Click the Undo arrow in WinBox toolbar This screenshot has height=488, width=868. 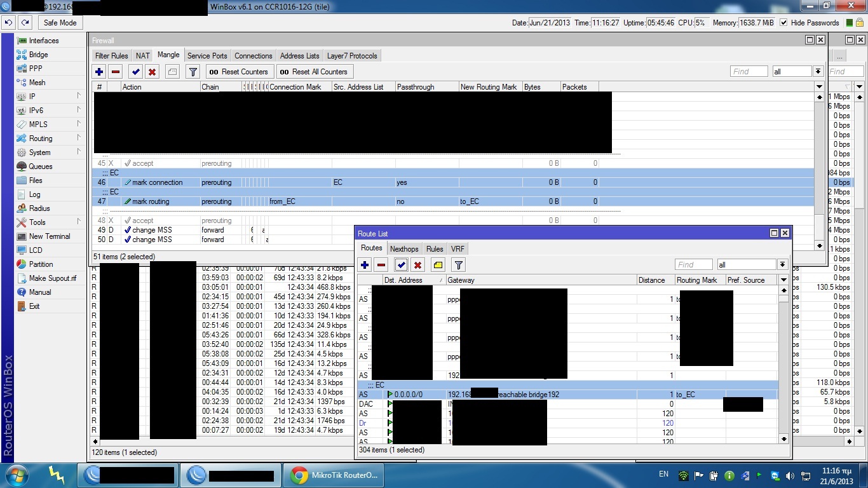pos(8,22)
